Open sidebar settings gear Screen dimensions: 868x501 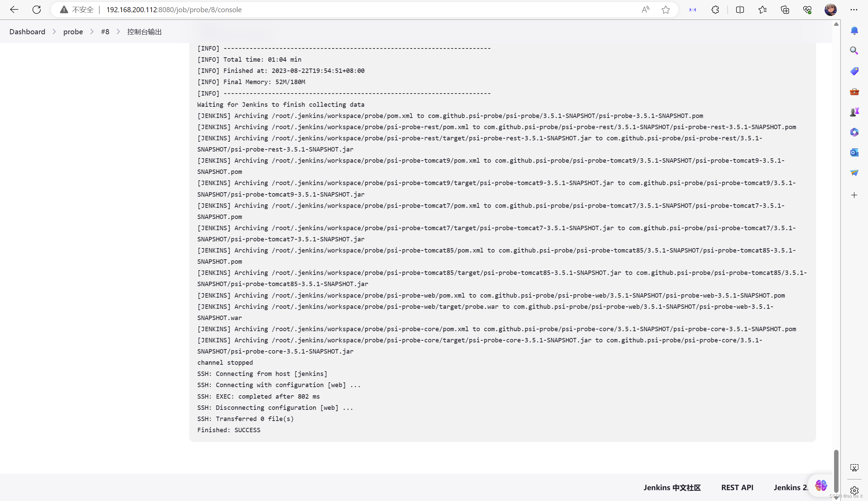854,491
